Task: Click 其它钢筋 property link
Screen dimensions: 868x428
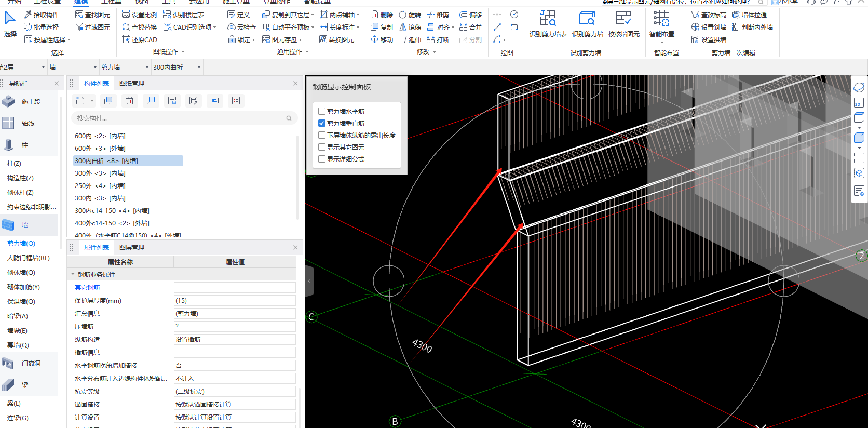Action: pos(87,288)
